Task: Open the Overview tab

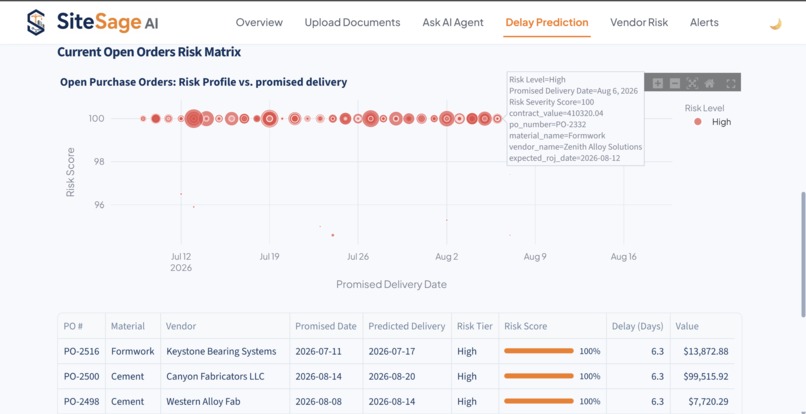Action: coord(259,22)
